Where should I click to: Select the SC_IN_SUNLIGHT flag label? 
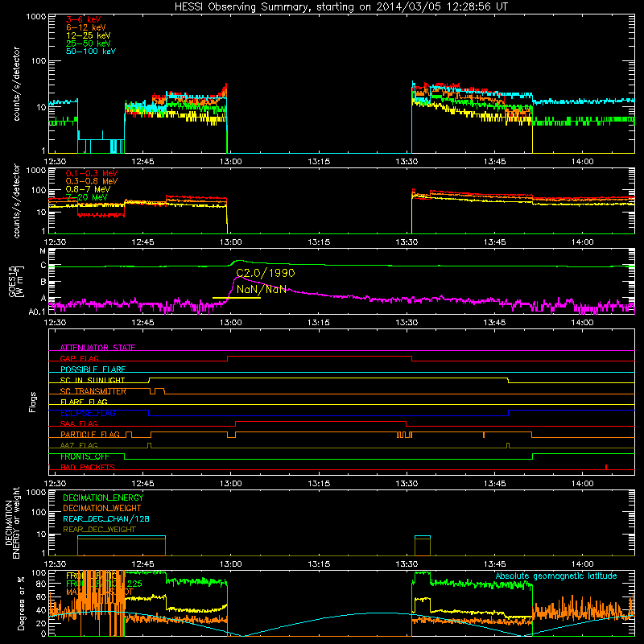click(x=93, y=380)
